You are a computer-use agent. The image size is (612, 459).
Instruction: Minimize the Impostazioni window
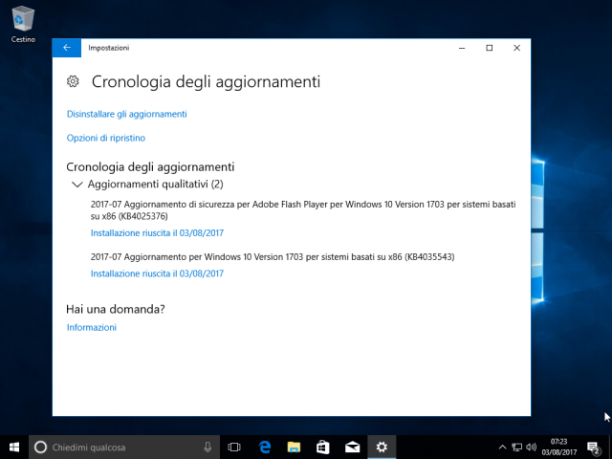pyautogui.click(x=462, y=48)
